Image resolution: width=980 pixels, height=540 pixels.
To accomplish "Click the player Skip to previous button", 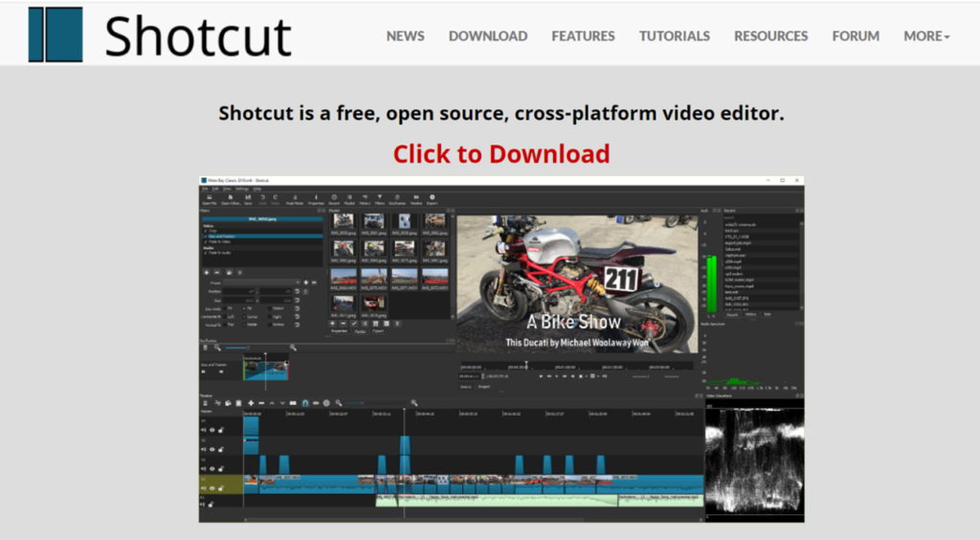I will click(x=541, y=376).
